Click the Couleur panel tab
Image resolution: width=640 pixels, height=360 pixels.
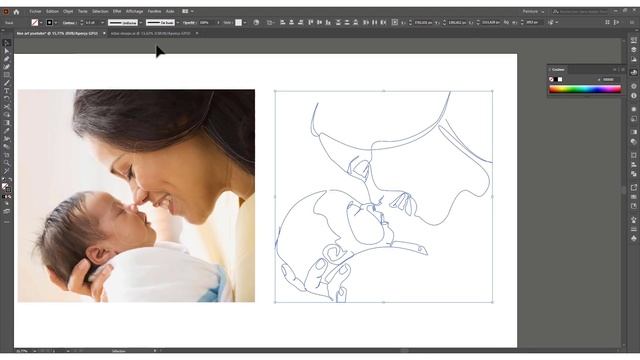[x=558, y=69]
